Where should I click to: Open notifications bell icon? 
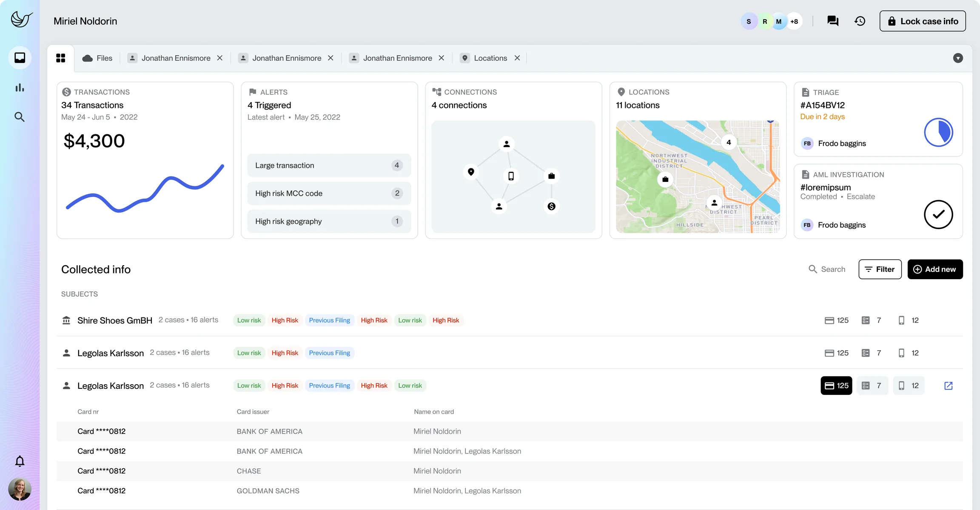[20, 461]
